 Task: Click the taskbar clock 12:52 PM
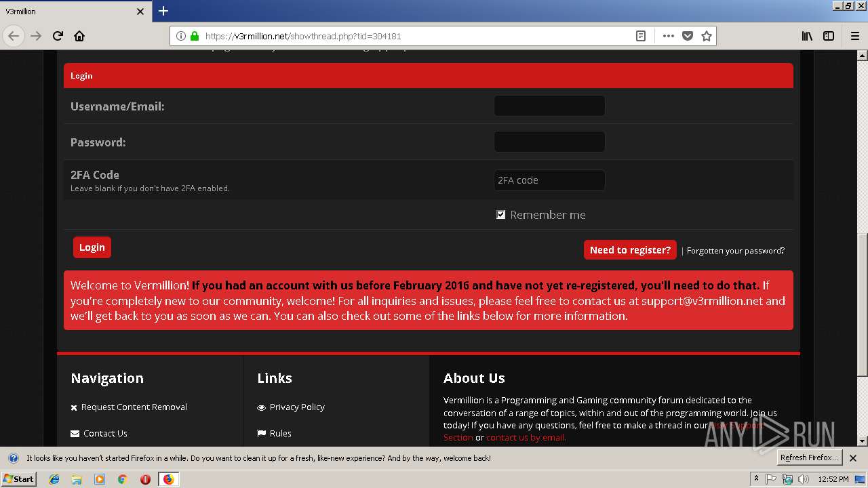coord(833,479)
